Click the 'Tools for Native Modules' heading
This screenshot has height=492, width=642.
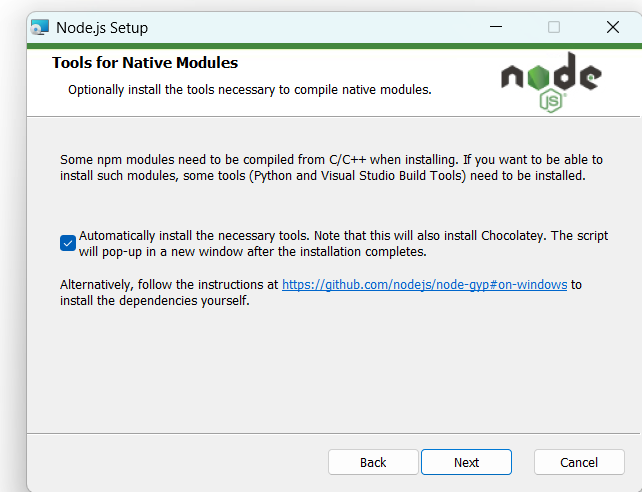[x=145, y=63]
